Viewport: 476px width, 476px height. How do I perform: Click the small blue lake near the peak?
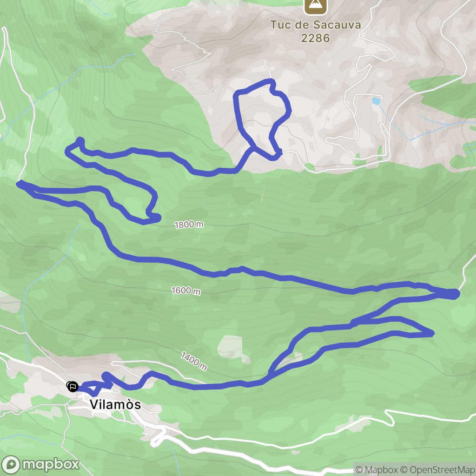pyautogui.click(x=376, y=101)
